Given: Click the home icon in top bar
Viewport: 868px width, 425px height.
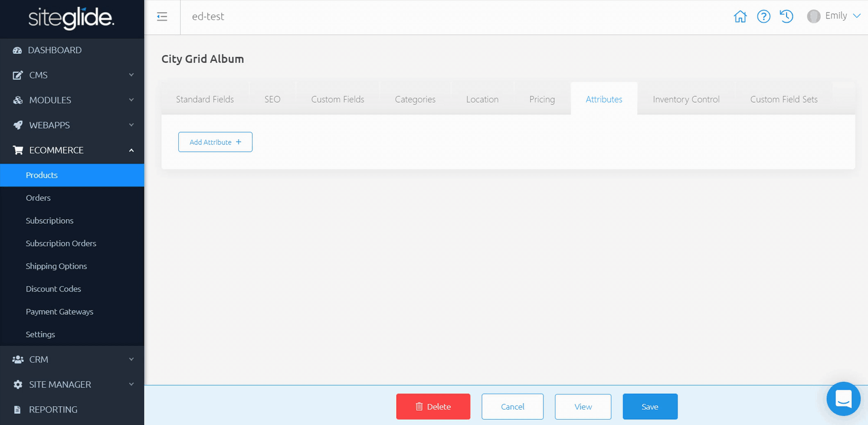Looking at the screenshot, I should click(x=740, y=17).
